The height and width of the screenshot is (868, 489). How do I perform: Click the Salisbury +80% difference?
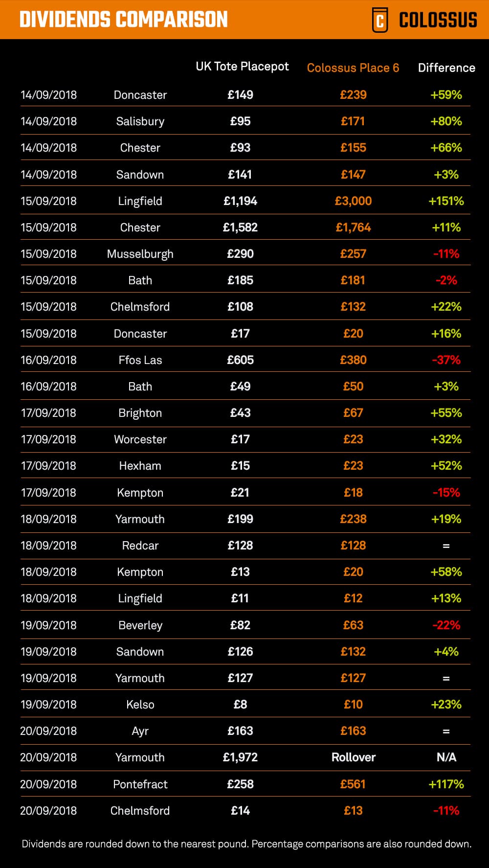(446, 121)
